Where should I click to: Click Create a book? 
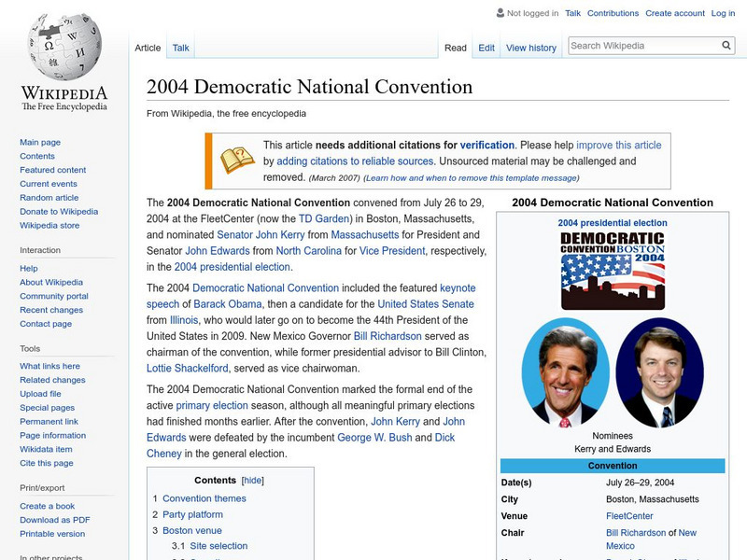(48, 506)
